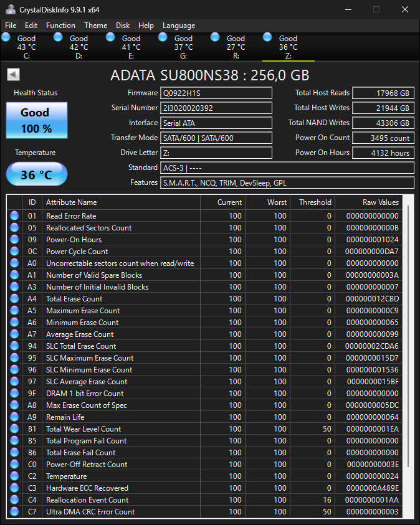
Task: Click status orb for Total Wear Level Count
Action: point(14,428)
